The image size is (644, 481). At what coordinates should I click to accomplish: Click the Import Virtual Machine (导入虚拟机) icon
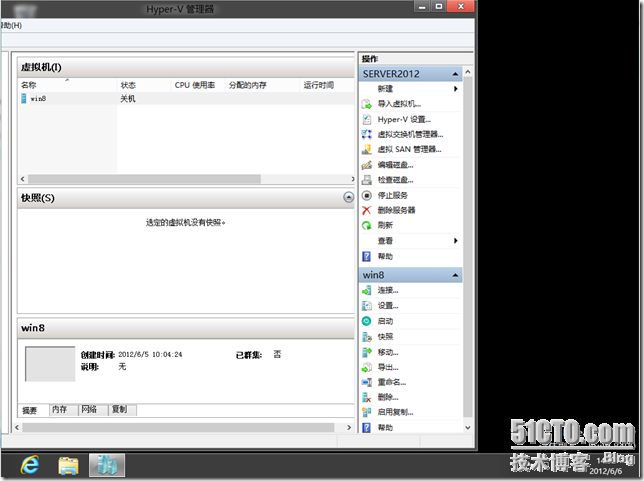pos(367,104)
